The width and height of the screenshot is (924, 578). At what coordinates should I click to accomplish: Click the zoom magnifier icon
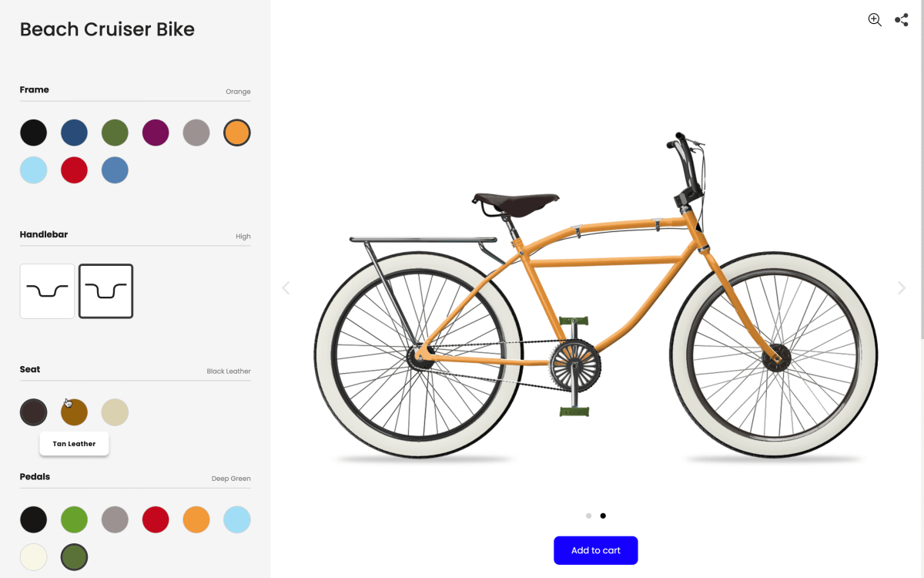tap(875, 20)
